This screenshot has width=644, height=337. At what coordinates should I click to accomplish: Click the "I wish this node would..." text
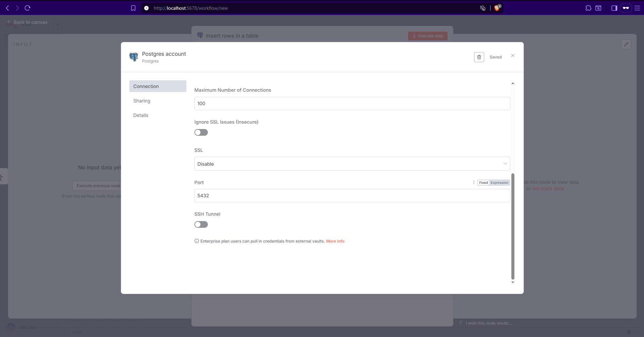click(x=489, y=323)
